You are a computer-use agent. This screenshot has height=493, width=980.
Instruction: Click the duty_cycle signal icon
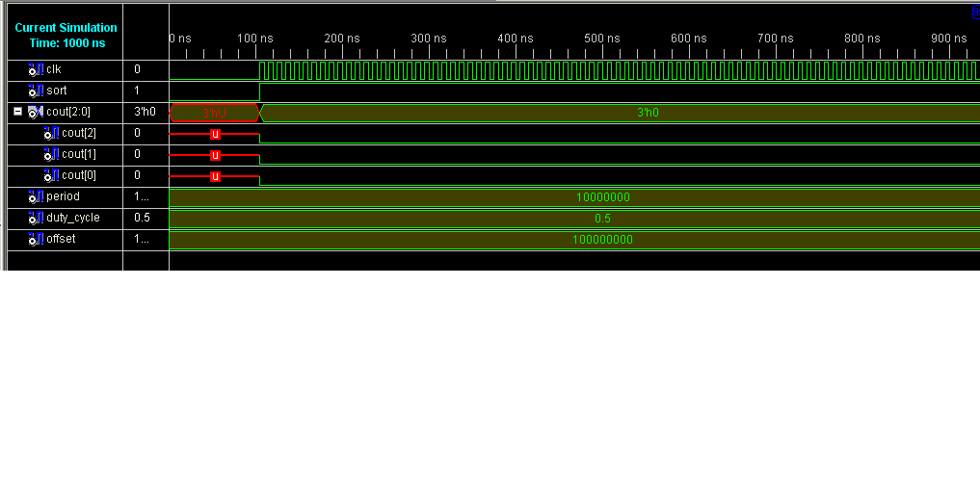coord(36,218)
